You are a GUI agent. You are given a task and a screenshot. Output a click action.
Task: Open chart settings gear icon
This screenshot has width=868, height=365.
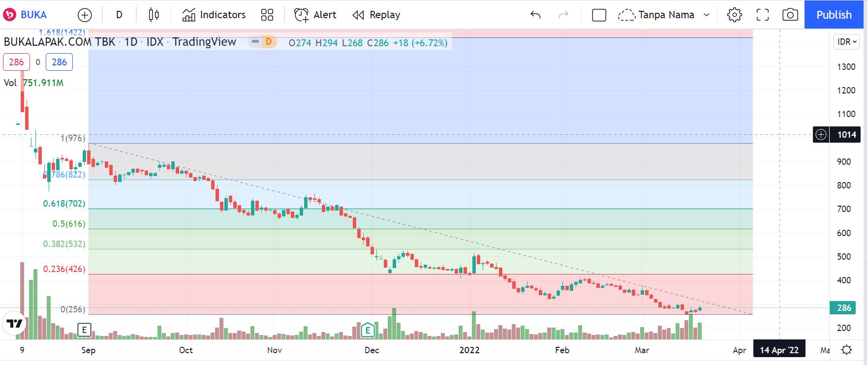pyautogui.click(x=735, y=15)
